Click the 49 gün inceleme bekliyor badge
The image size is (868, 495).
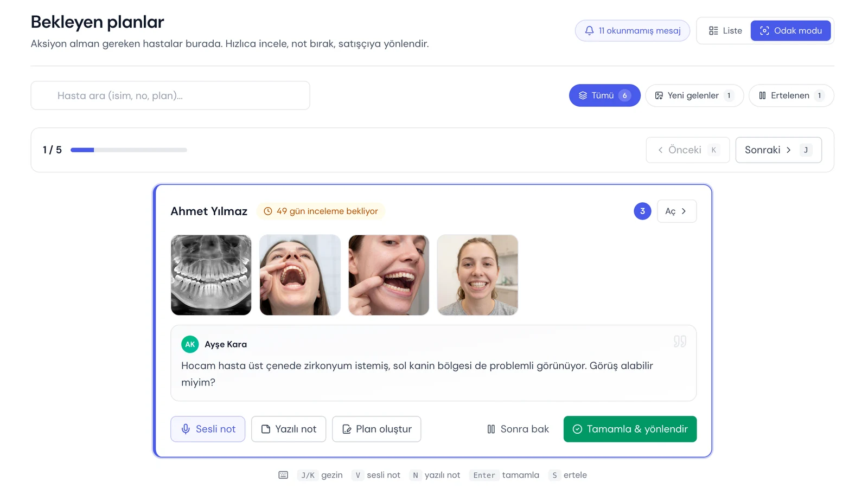[321, 211]
